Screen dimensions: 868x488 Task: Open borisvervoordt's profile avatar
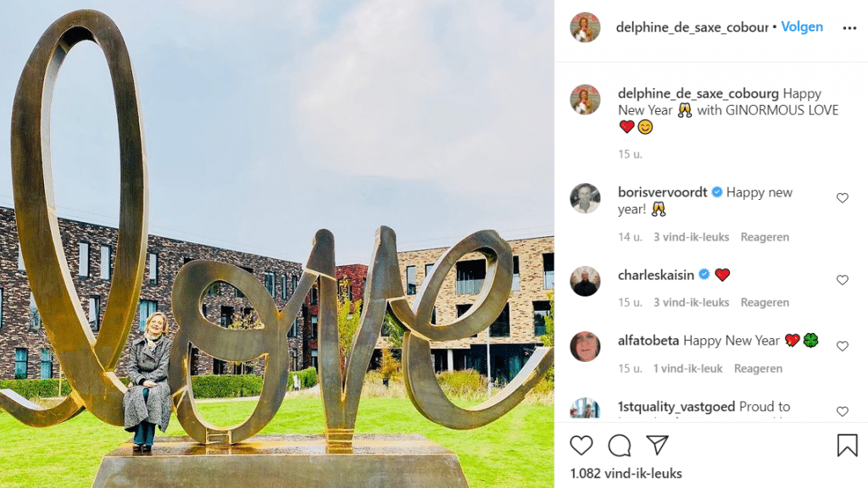pos(585,198)
